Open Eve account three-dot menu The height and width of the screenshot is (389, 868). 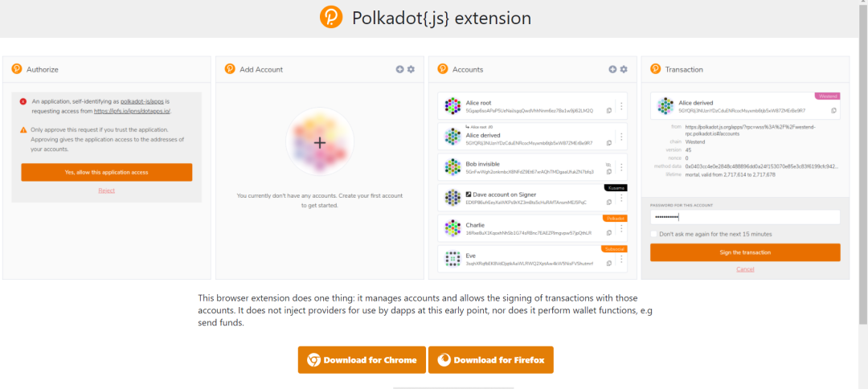click(x=620, y=259)
